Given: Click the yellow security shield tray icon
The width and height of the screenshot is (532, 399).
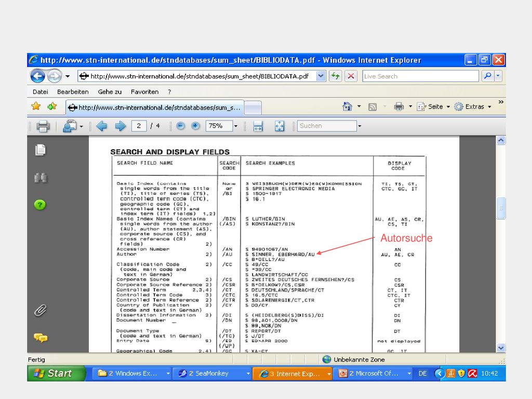Looking at the screenshot, I should pyautogui.click(x=461, y=374).
